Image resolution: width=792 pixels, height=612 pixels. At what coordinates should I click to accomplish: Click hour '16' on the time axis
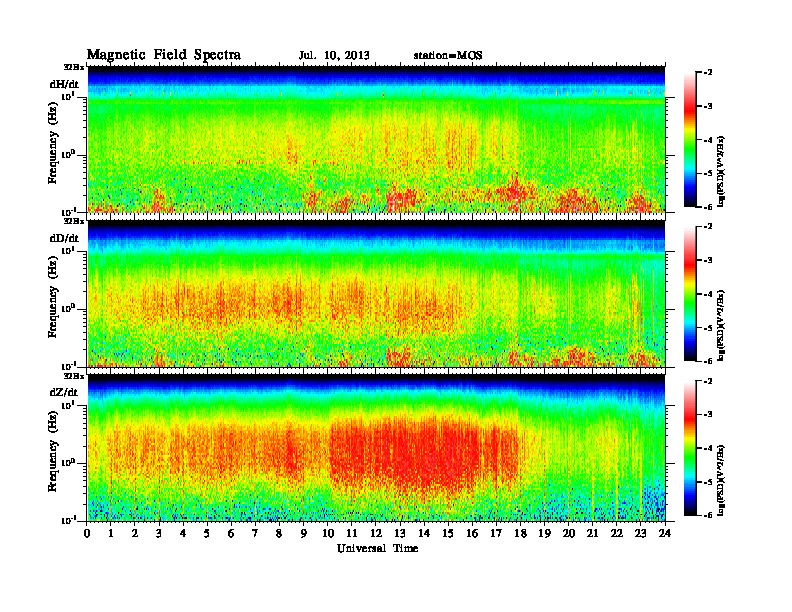[x=472, y=534]
